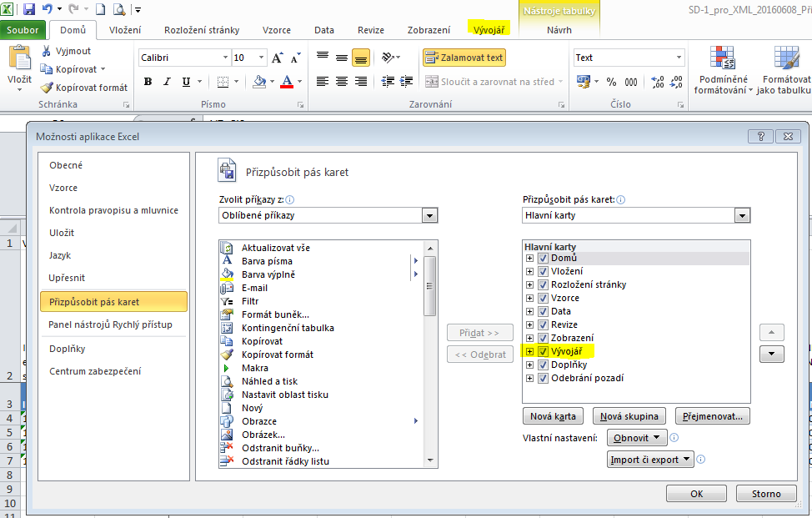The height and width of the screenshot is (518, 812).
Task: Apply percent number style
Action: (x=612, y=82)
